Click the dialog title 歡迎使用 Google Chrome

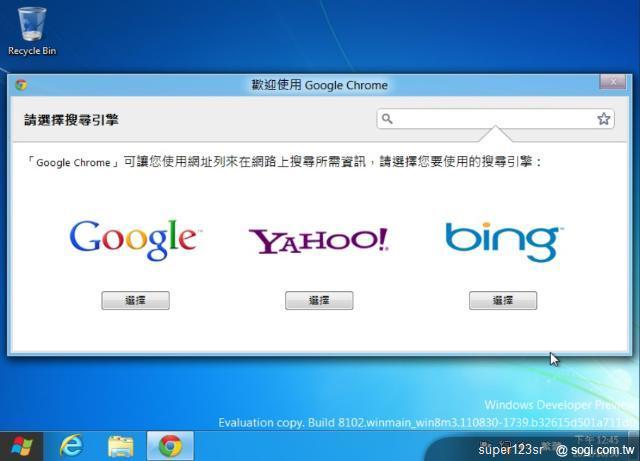[x=319, y=85]
